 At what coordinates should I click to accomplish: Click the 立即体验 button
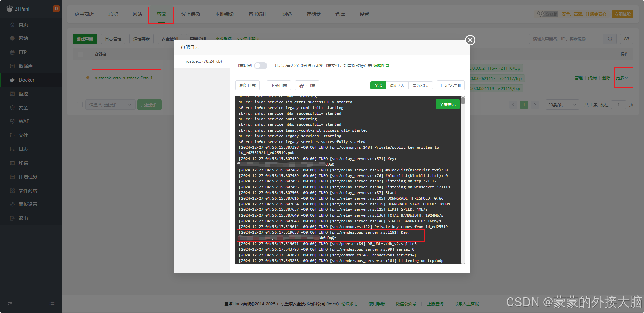point(623,14)
